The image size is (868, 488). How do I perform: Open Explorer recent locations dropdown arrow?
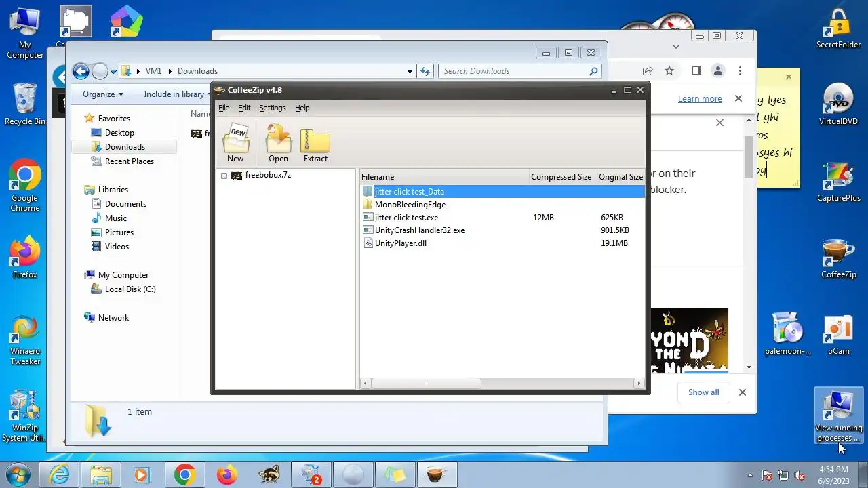114,71
